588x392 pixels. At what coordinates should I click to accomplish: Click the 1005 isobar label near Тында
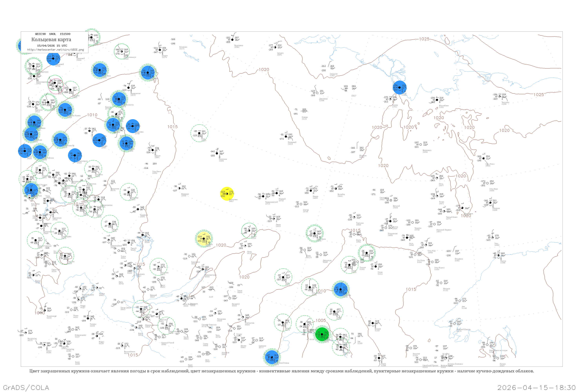coord(320,320)
